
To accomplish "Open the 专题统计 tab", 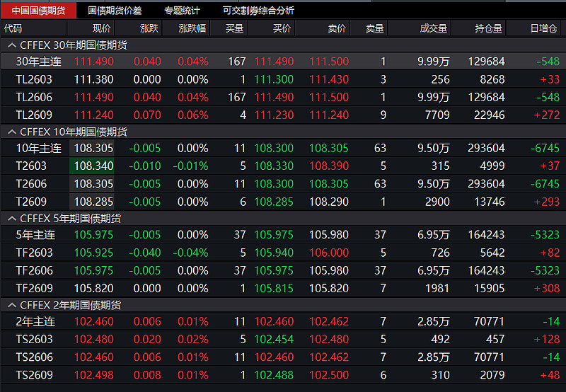I will click(x=182, y=11).
